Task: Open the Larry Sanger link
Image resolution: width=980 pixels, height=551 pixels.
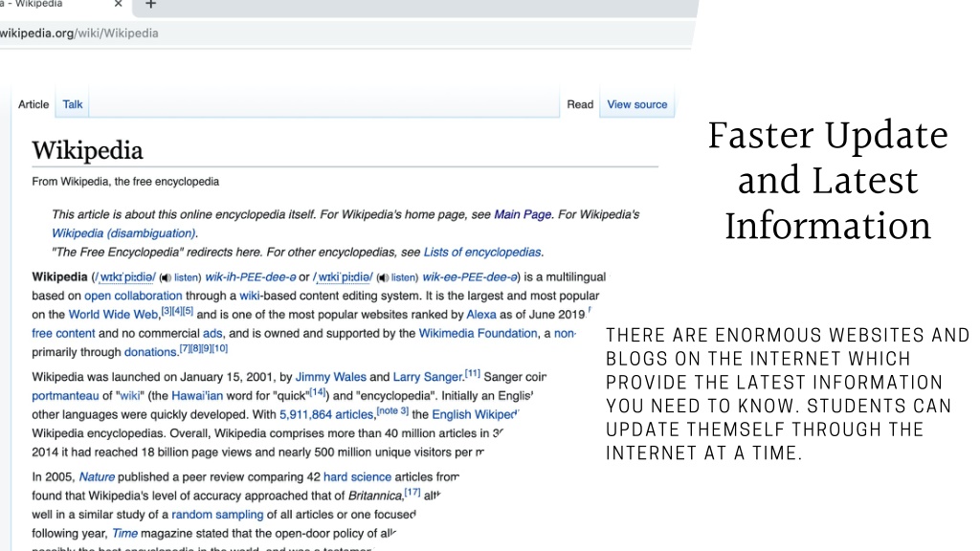Action: (427, 377)
